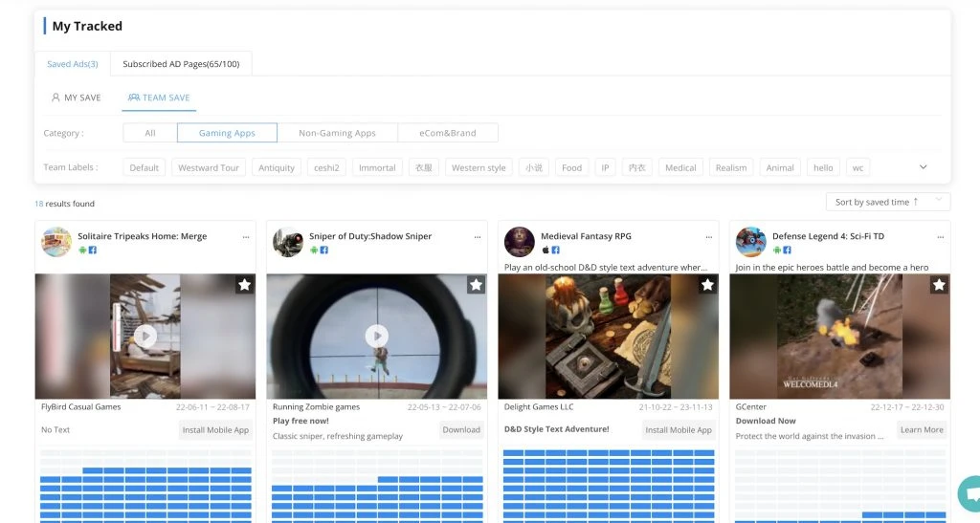The width and height of the screenshot is (980, 523).
Task: Select the Non-Gaming Apps category filter
Action: point(337,133)
